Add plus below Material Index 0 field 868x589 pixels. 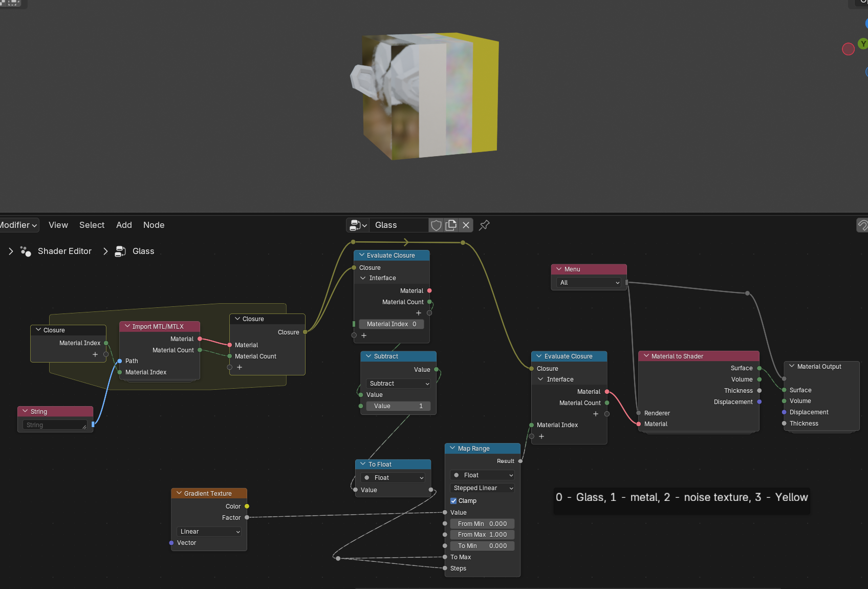point(364,335)
